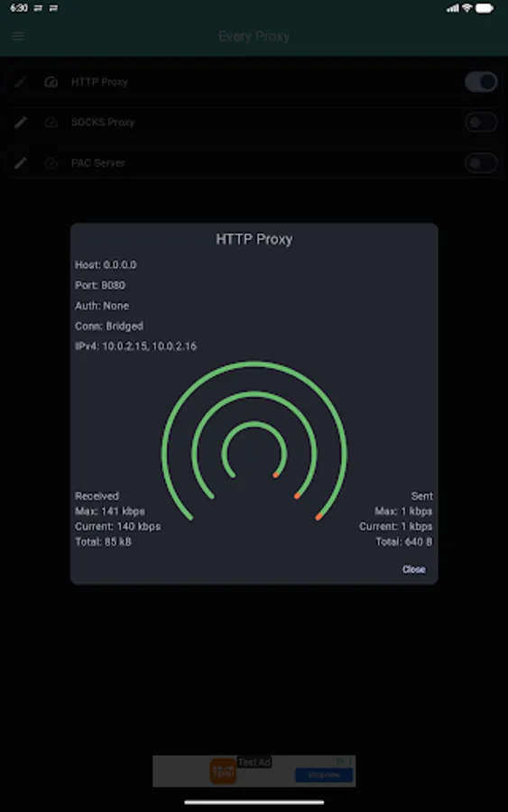Screen dimensions: 508x812
Task: Tap Received Total 85 kB value
Action: (x=103, y=541)
